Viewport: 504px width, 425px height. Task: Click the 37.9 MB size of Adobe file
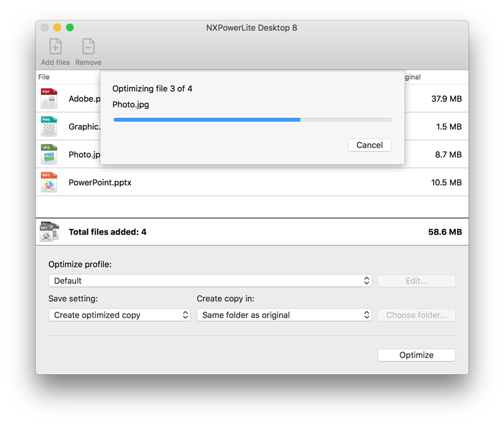point(446,98)
